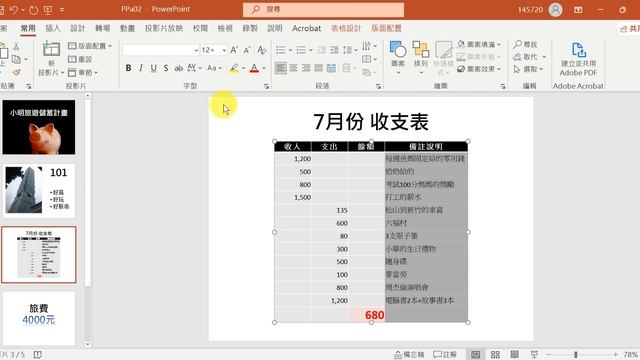Underline text with the U icon

(153, 68)
